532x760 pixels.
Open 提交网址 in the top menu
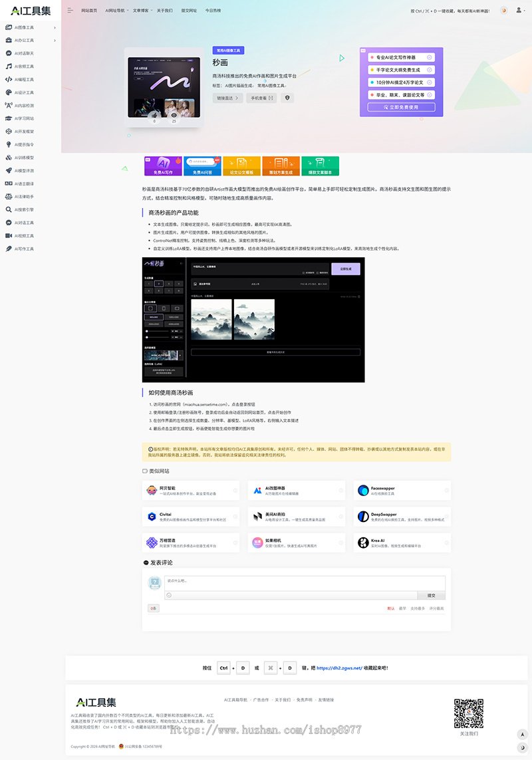189,10
